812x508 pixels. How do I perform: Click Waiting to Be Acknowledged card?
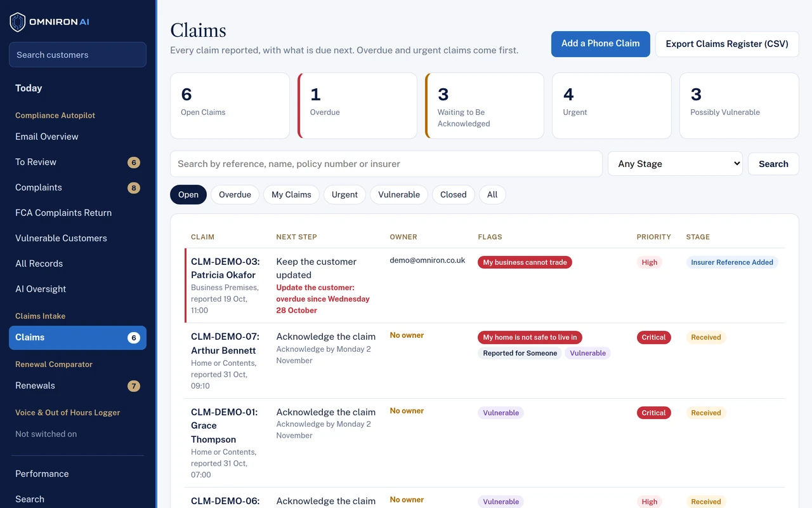click(x=485, y=105)
